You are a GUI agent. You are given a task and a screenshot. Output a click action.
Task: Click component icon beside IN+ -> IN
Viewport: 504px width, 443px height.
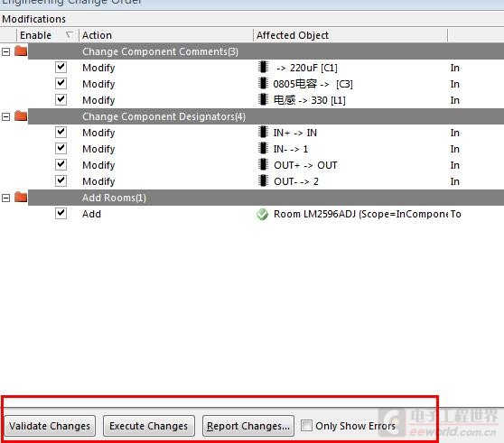point(263,132)
